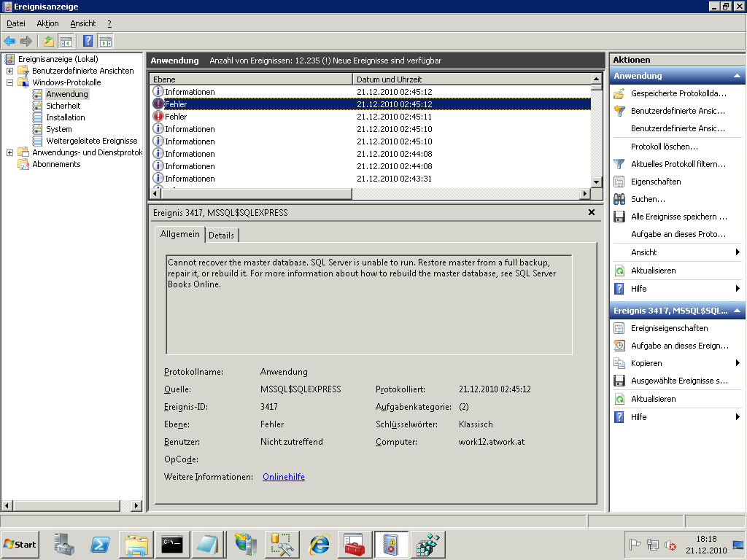Screen dimensions: 747x560
Task: Click the blue help icon in the toolbar
Action: 88,41
